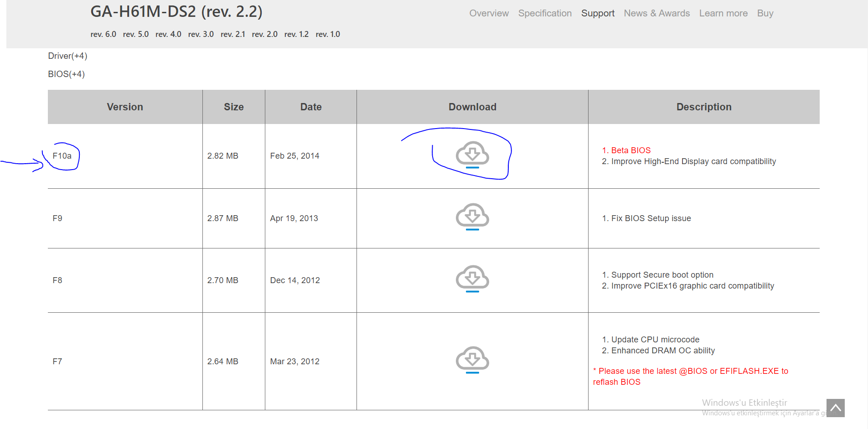
Task: Click the 2.70 MB size value
Action: 222,280
